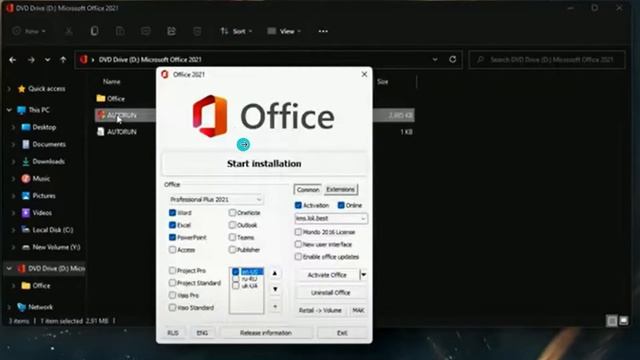
Task: Enable the Access checkbox
Action: 172,249
